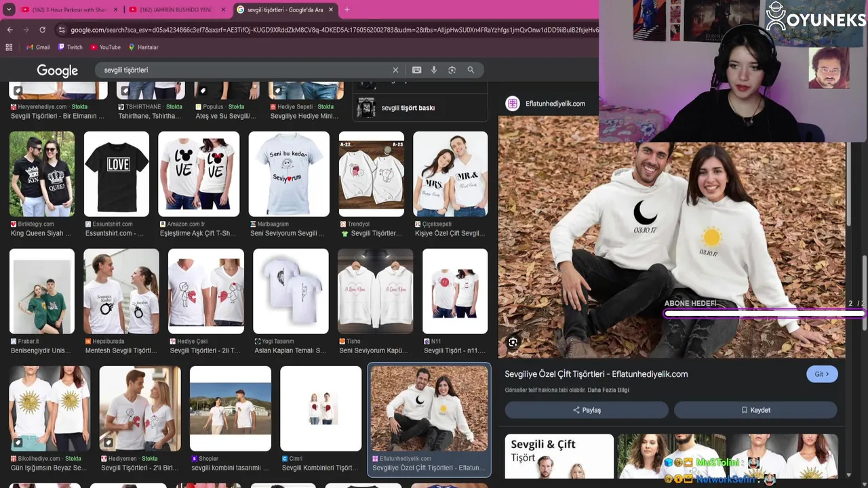Submit search with magnifier icon

471,70
